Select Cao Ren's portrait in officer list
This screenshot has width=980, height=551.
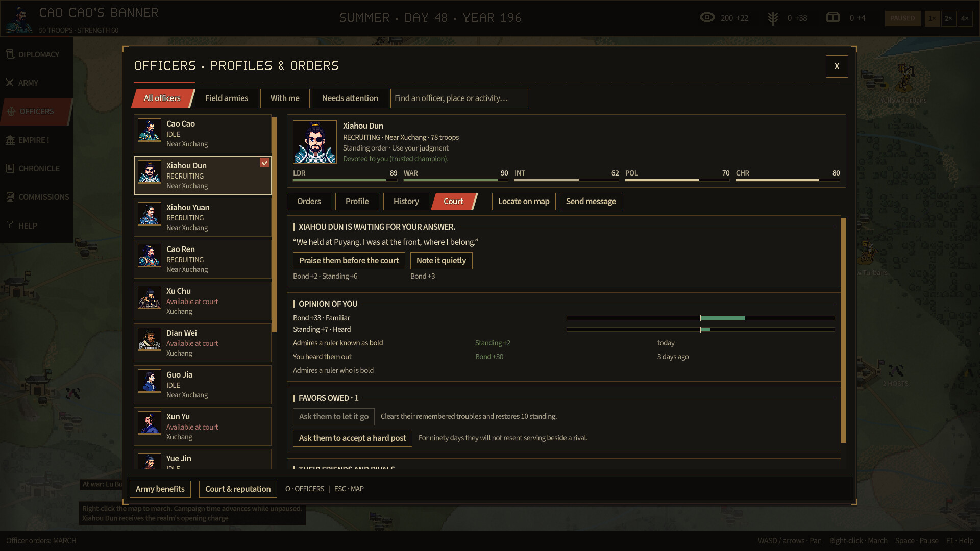[x=150, y=256]
